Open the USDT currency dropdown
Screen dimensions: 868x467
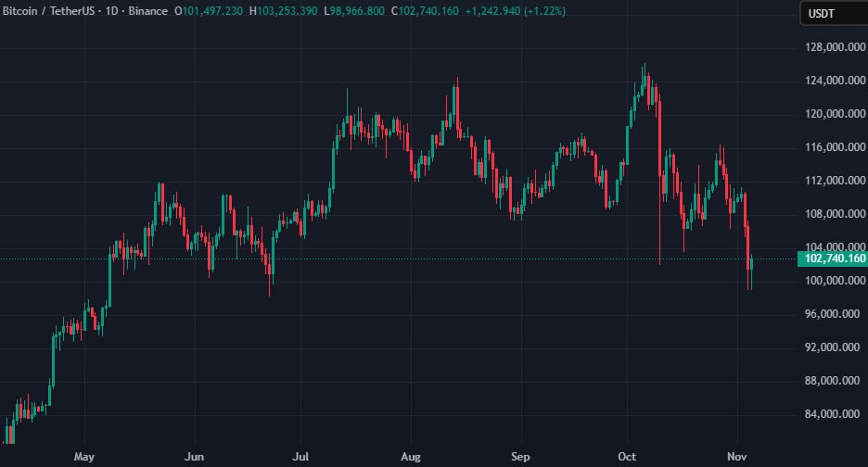click(828, 14)
